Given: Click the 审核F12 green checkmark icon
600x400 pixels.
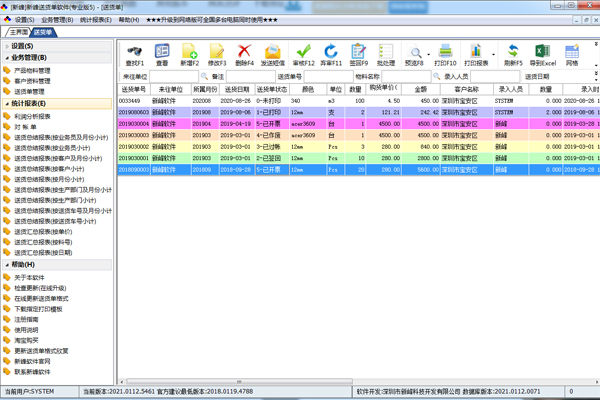Looking at the screenshot, I should tap(303, 54).
